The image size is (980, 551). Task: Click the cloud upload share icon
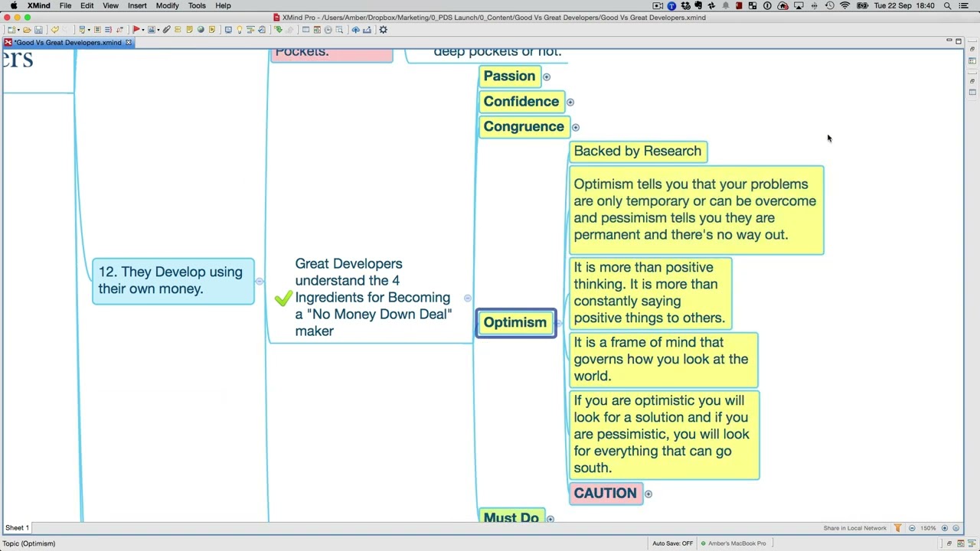pyautogui.click(x=355, y=30)
